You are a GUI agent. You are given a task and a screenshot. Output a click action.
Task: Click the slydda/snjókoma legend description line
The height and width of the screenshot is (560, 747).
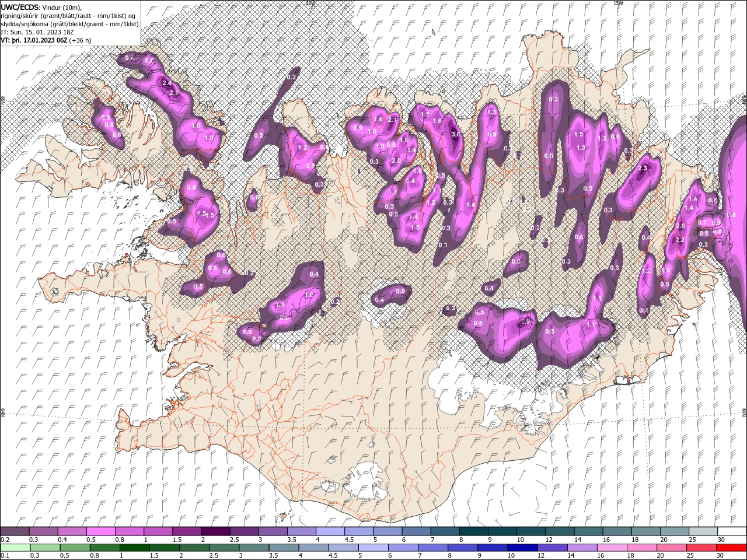tap(69, 24)
